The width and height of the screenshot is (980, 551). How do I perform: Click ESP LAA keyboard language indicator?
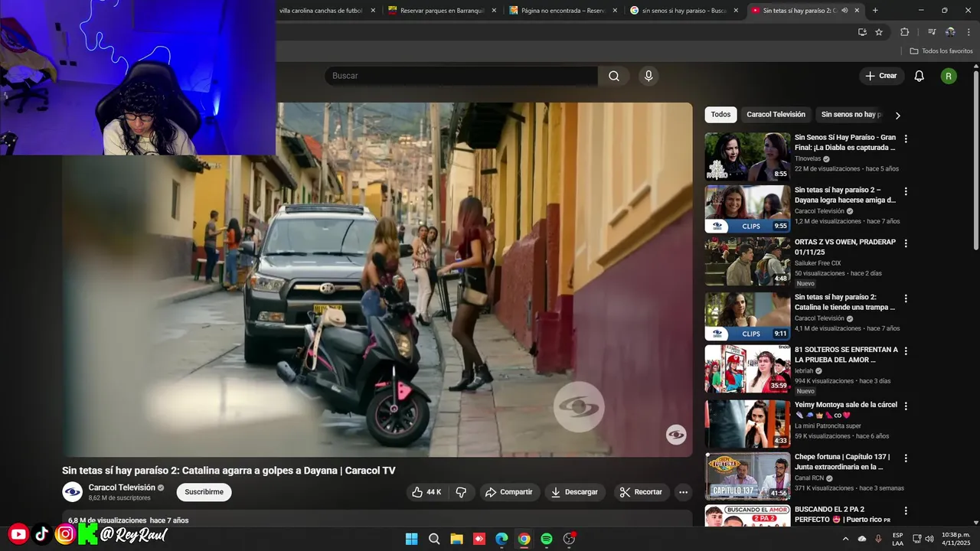[897, 539]
